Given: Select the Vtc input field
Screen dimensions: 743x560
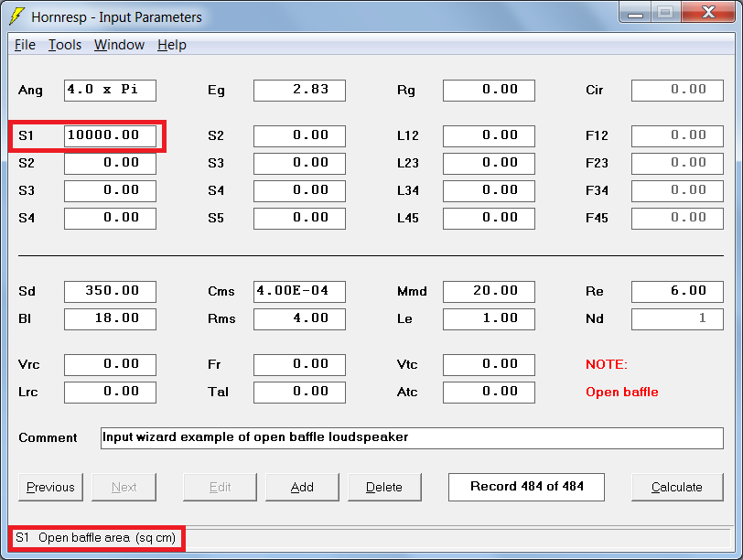Looking at the screenshot, I should [x=489, y=365].
